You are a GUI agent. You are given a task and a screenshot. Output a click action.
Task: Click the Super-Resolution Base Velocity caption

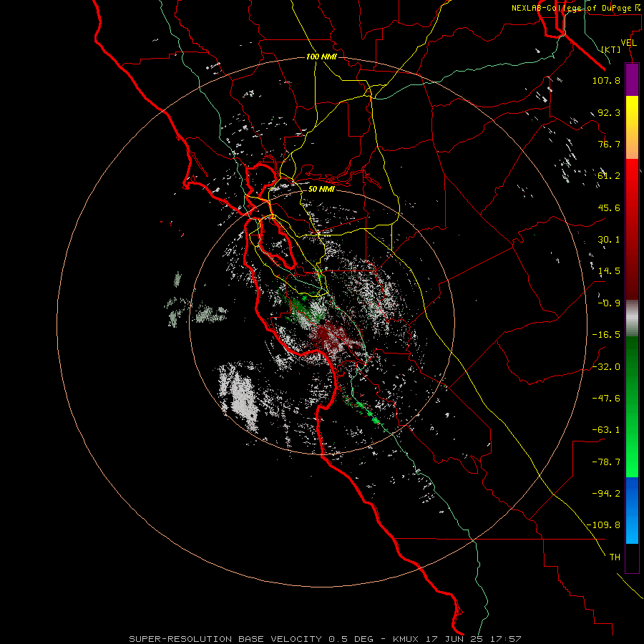[x=325, y=639]
